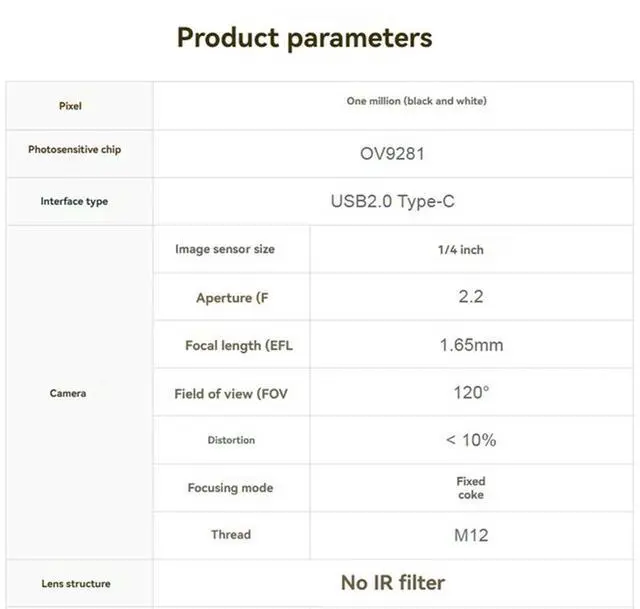The height and width of the screenshot is (609, 640).
Task: Click the "Product parameters" heading
Action: (x=304, y=38)
